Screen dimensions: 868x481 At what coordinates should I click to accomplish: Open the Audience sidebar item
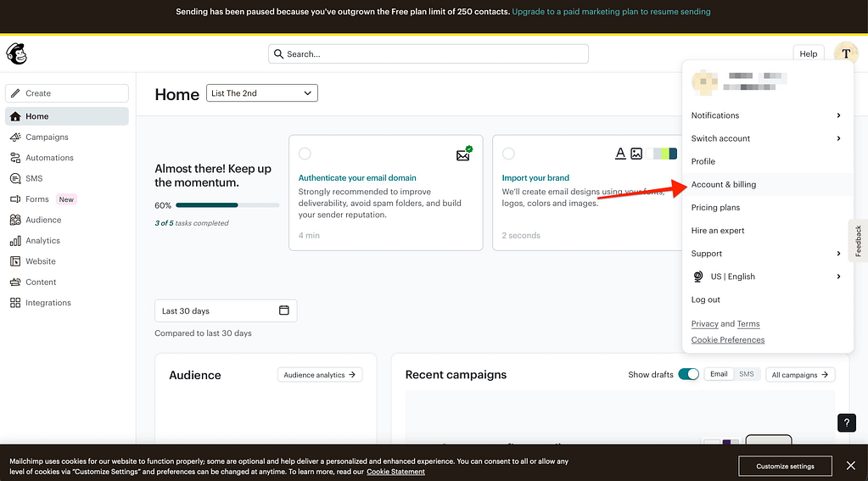(x=43, y=220)
